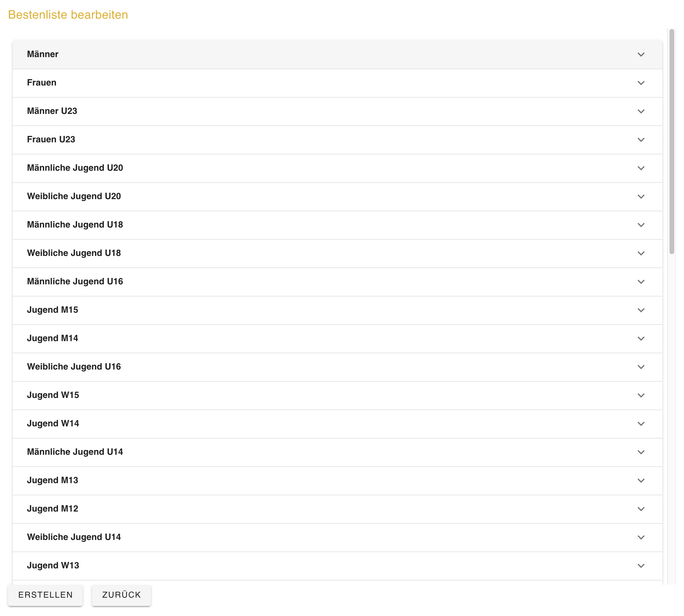Select the Jugend M15 label
This screenshot has width=684, height=616.
(x=52, y=310)
